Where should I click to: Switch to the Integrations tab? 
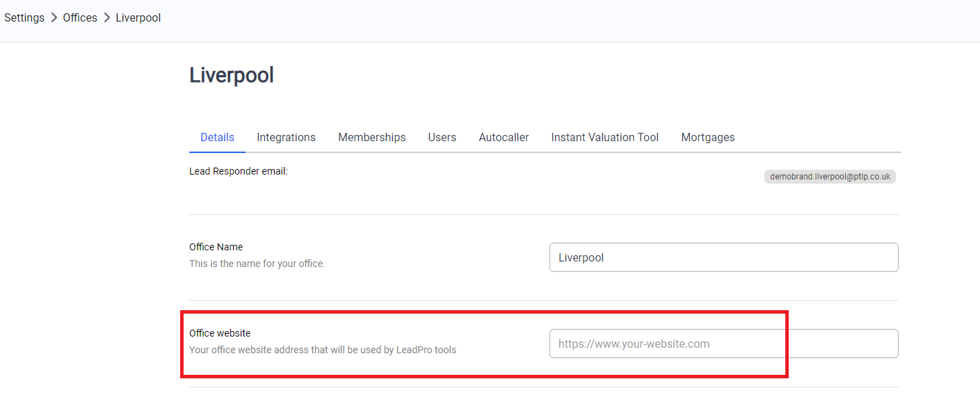click(x=286, y=138)
